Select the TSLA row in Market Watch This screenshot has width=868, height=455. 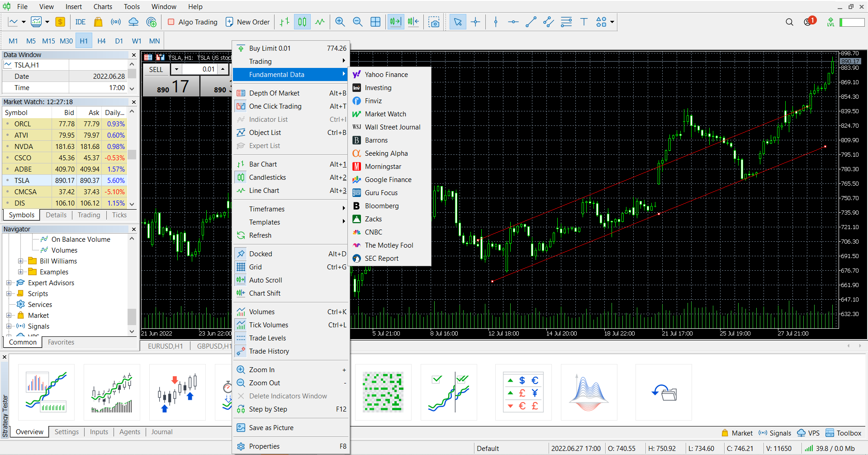[65, 180]
